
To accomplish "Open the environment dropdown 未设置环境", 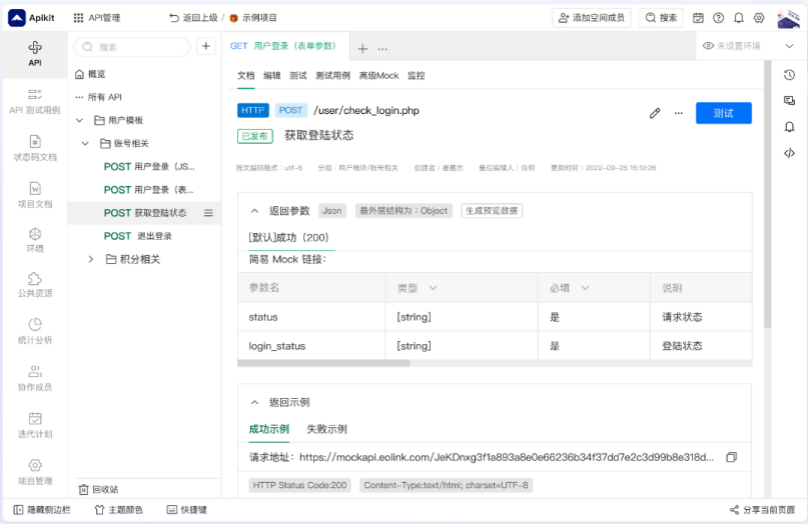I will [x=747, y=46].
